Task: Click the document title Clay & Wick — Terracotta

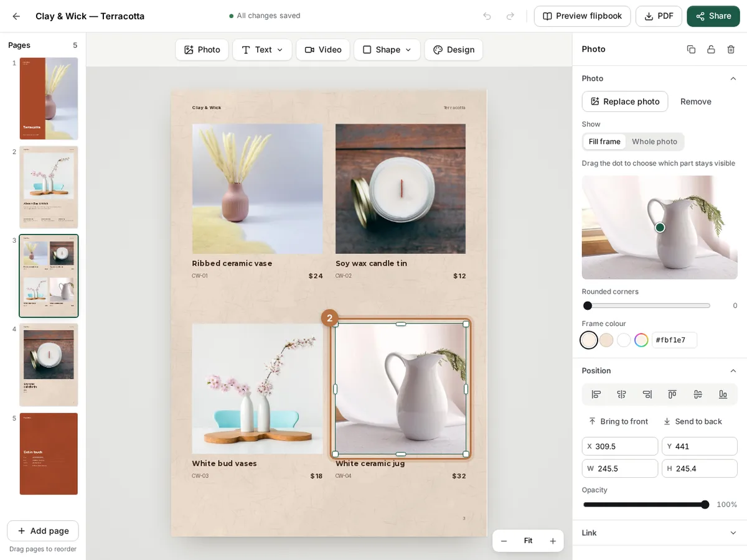Action: (x=90, y=16)
